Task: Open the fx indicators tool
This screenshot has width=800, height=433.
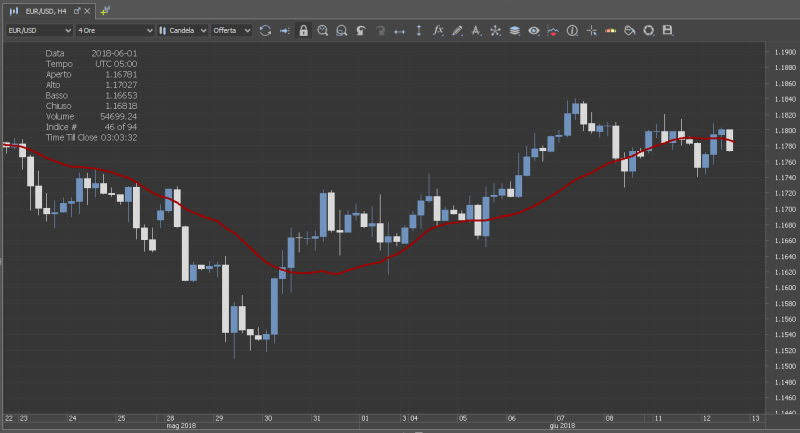Action: pyautogui.click(x=438, y=31)
